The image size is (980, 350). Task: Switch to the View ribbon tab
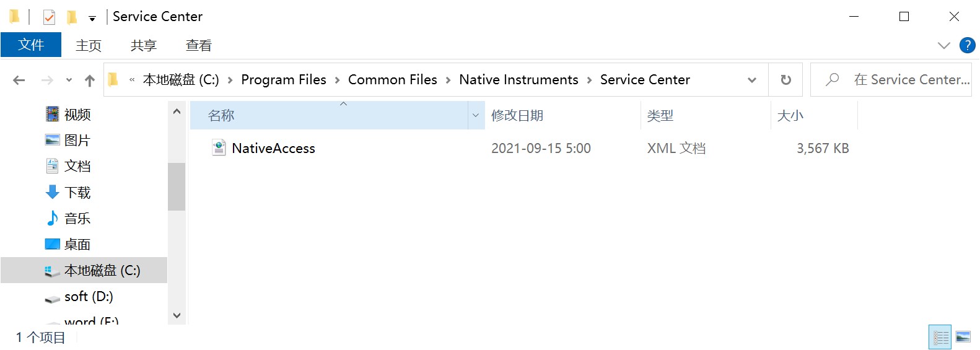click(x=198, y=45)
